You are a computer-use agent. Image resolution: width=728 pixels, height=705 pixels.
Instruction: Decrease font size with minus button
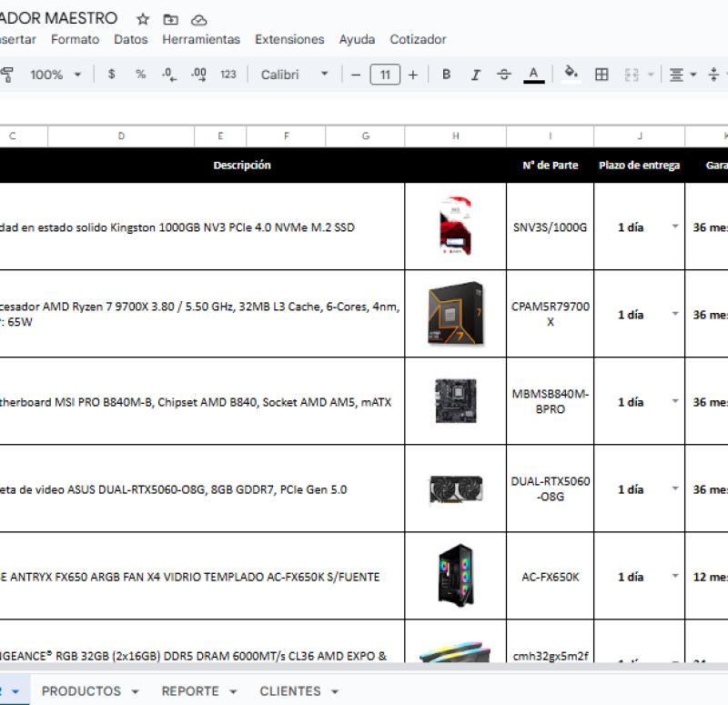click(x=356, y=75)
